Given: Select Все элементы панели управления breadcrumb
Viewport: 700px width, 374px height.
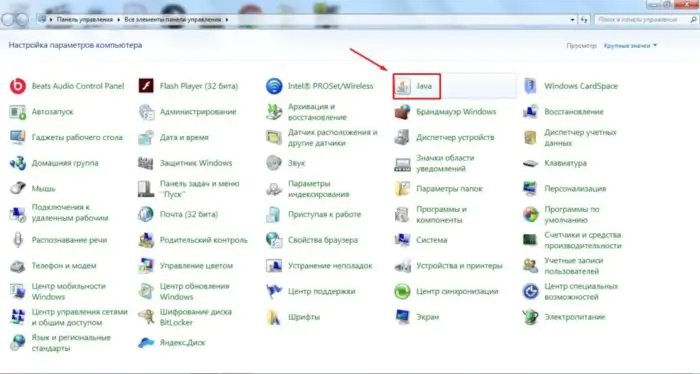Looking at the screenshot, I should coord(173,20).
